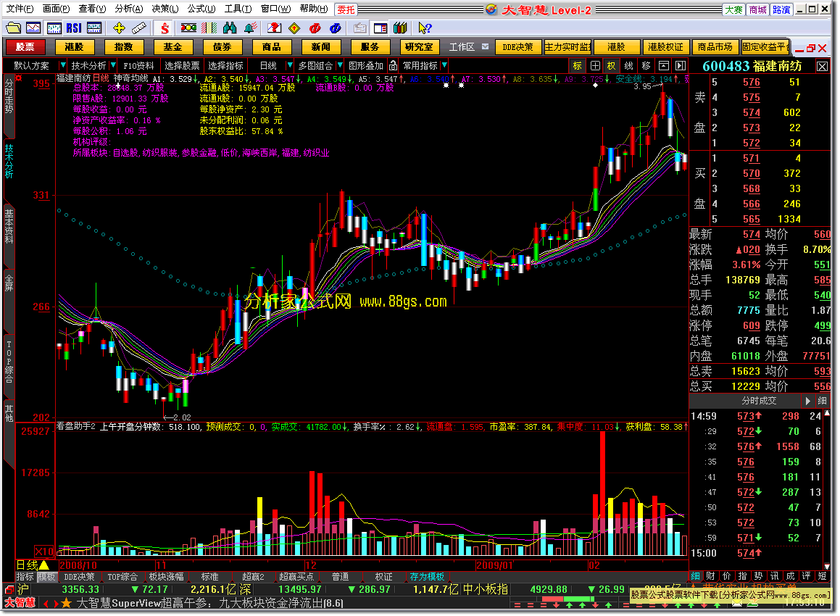
Task: Toggle the 细 detail button beside 分时成交
Action: click(823, 401)
